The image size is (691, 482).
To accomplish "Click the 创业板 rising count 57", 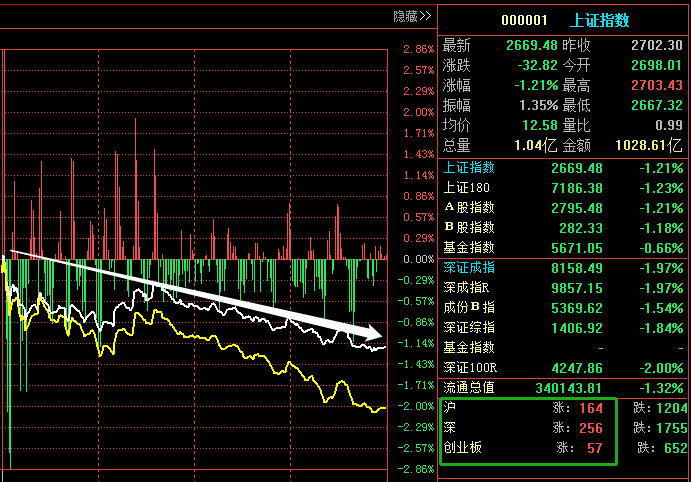I will (x=594, y=448).
